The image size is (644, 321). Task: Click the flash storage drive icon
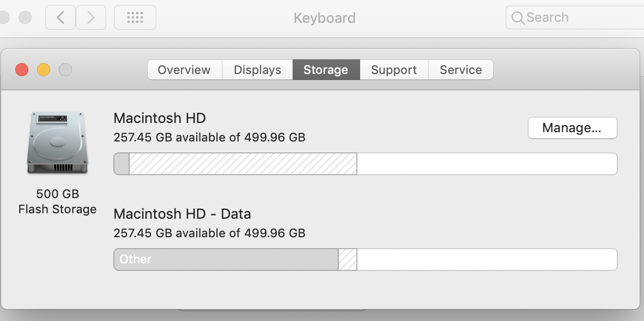click(x=57, y=143)
